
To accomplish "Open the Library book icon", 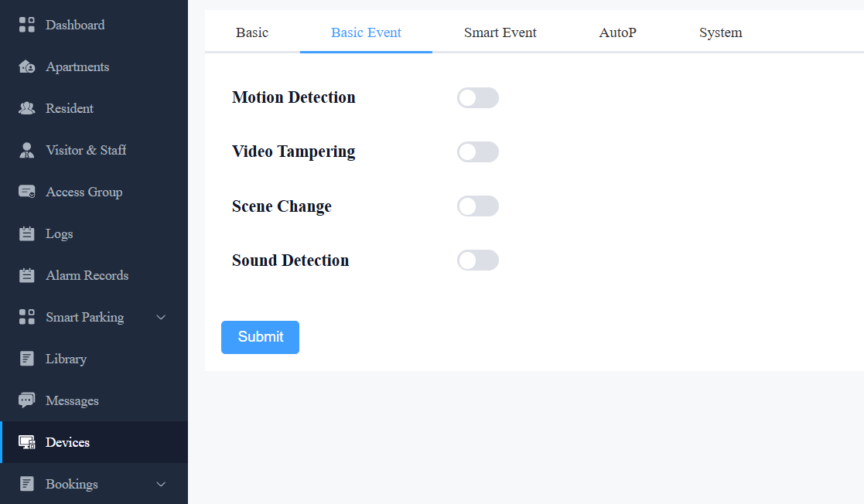I will pos(26,359).
